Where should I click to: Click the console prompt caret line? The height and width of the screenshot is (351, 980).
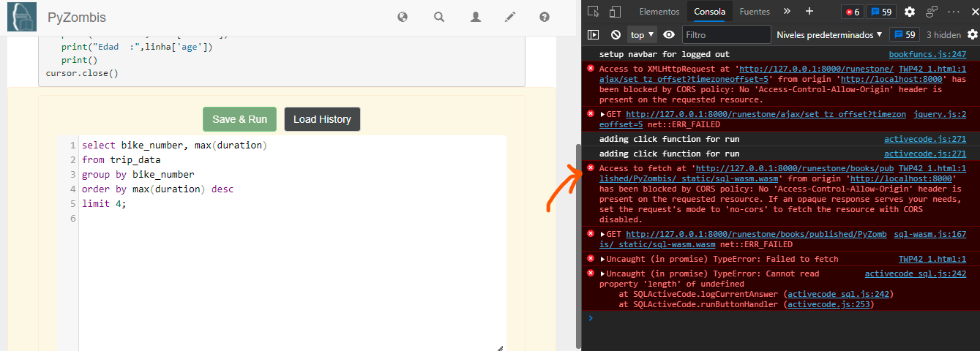780,318
